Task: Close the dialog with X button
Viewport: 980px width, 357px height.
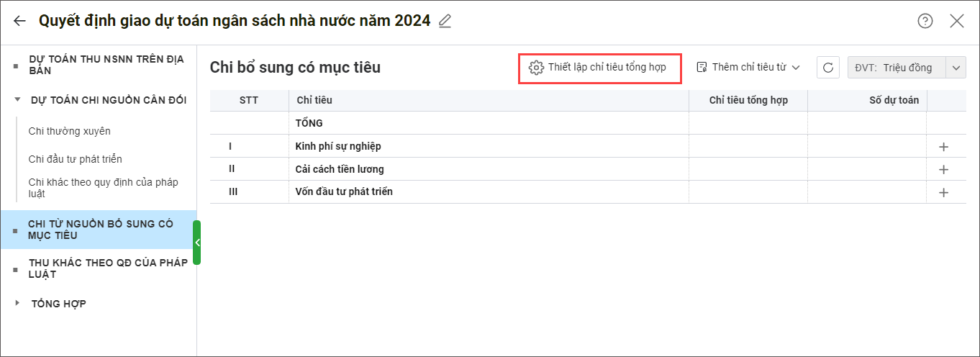Action: coord(956,21)
